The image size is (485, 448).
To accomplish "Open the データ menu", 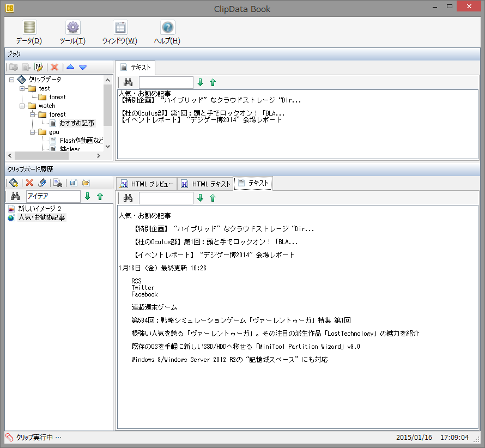I will pos(29,32).
